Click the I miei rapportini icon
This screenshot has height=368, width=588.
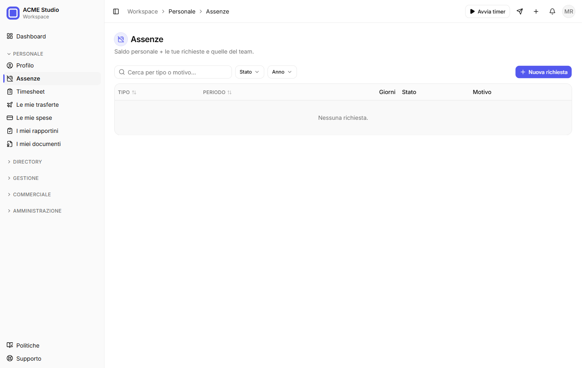click(x=10, y=131)
